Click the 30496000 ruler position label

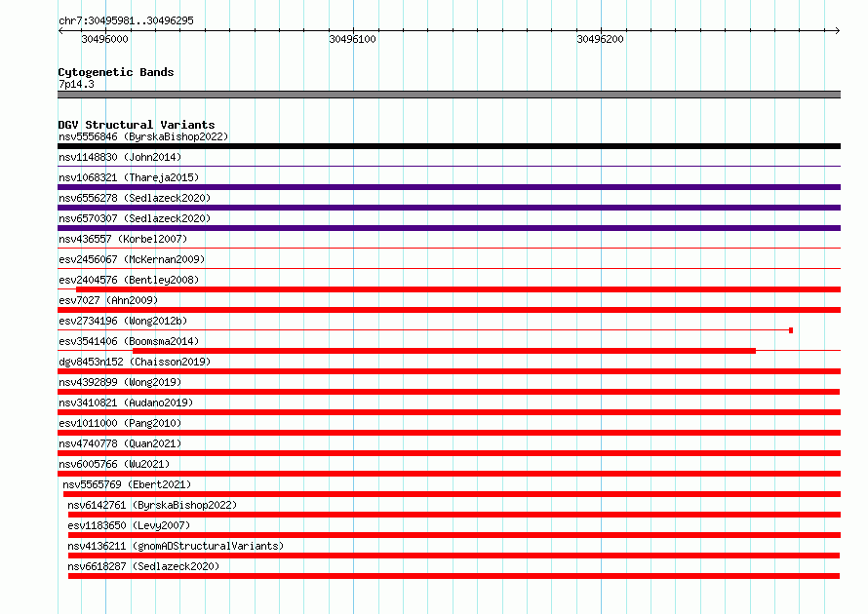[104, 39]
